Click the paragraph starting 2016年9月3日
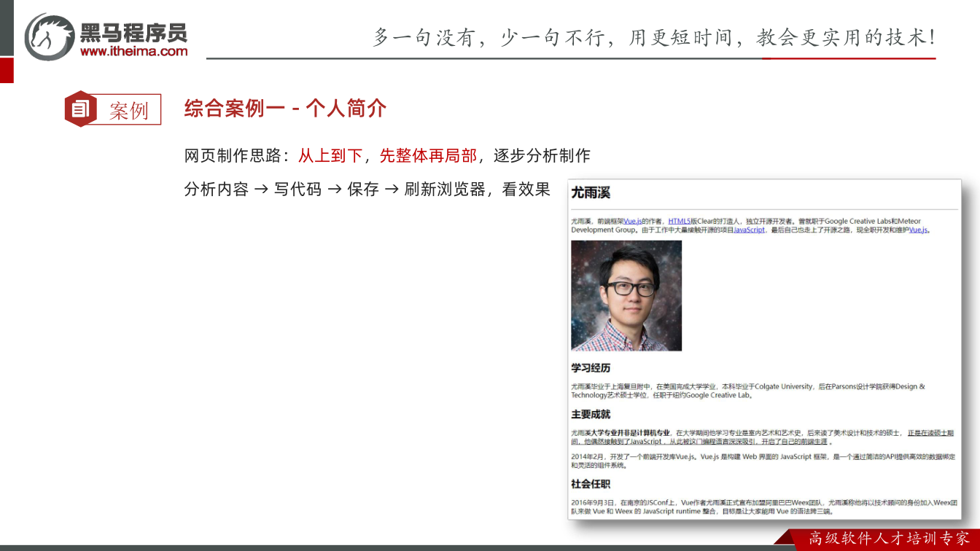Viewport: 980px width, 551px height. click(x=763, y=507)
